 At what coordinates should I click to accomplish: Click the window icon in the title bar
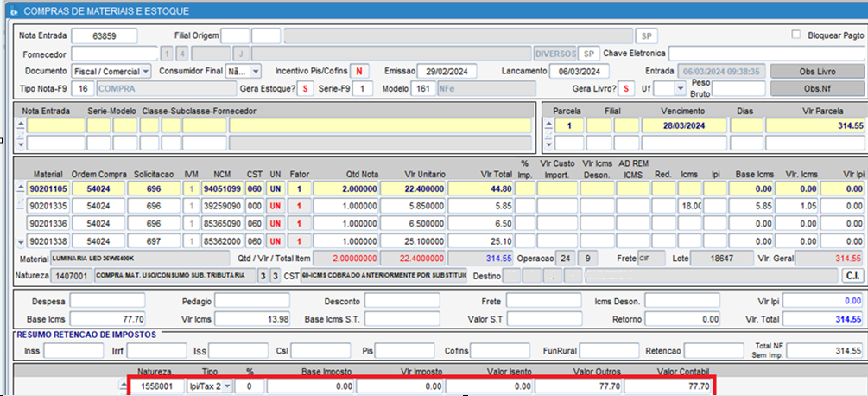[x=13, y=11]
